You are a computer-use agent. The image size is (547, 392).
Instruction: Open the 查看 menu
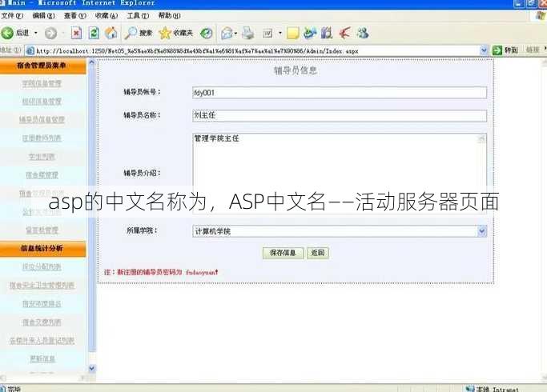pyautogui.click(x=75, y=16)
